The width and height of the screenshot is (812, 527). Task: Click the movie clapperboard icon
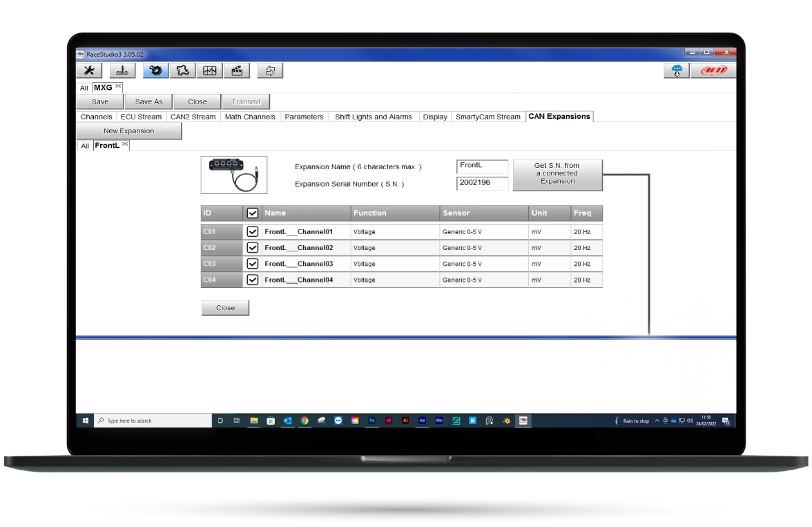pos(236,70)
